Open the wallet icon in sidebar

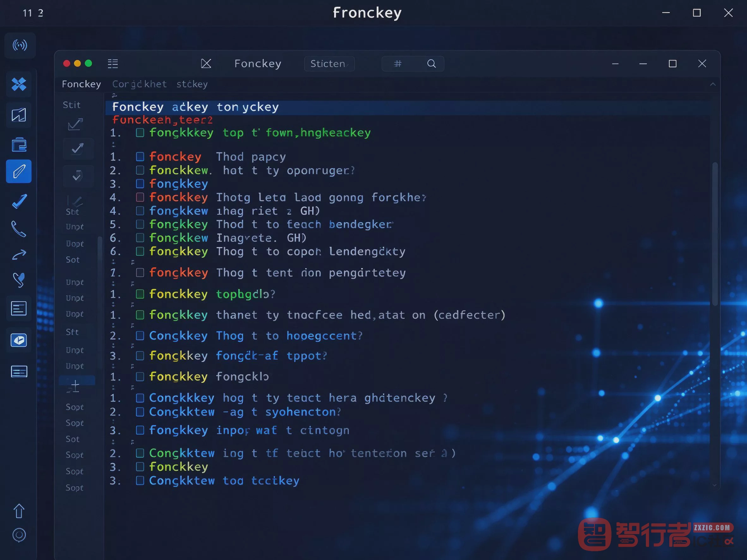click(x=19, y=145)
